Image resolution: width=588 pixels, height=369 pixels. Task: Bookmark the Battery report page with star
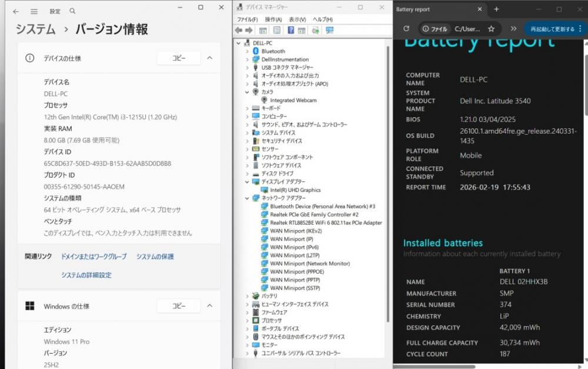click(x=491, y=29)
